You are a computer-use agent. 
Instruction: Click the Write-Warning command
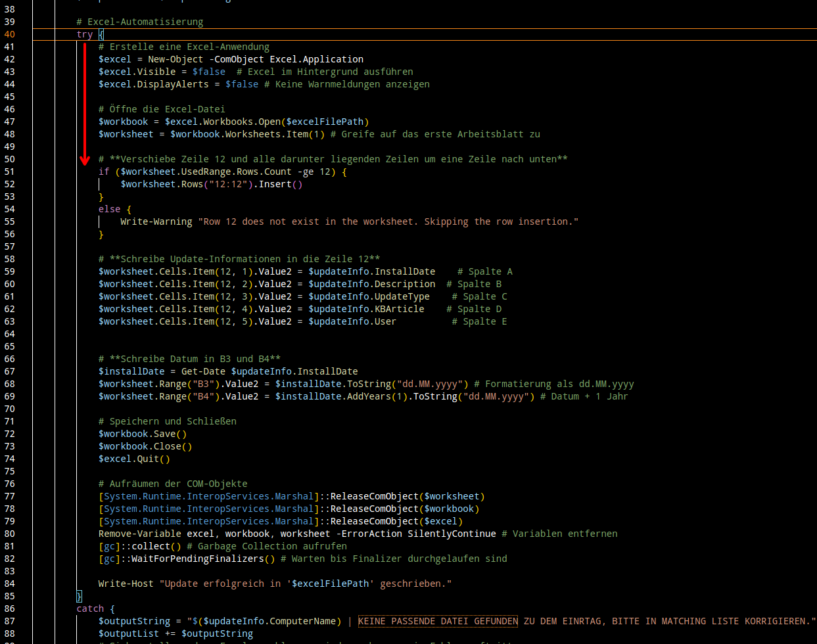pos(156,221)
